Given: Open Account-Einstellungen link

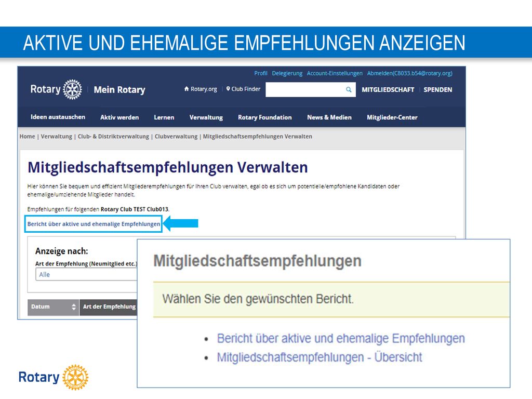Looking at the screenshot, I should (335, 73).
